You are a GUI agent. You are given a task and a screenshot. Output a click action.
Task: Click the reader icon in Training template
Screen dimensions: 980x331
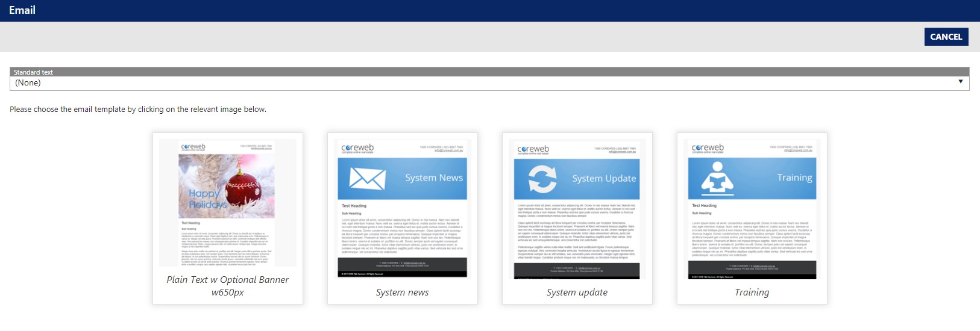717,179
